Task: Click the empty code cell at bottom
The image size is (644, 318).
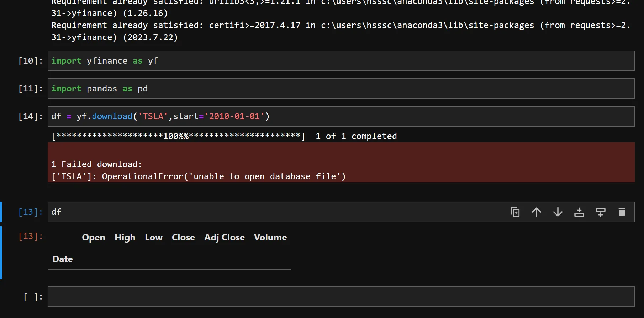Action: 341,297
